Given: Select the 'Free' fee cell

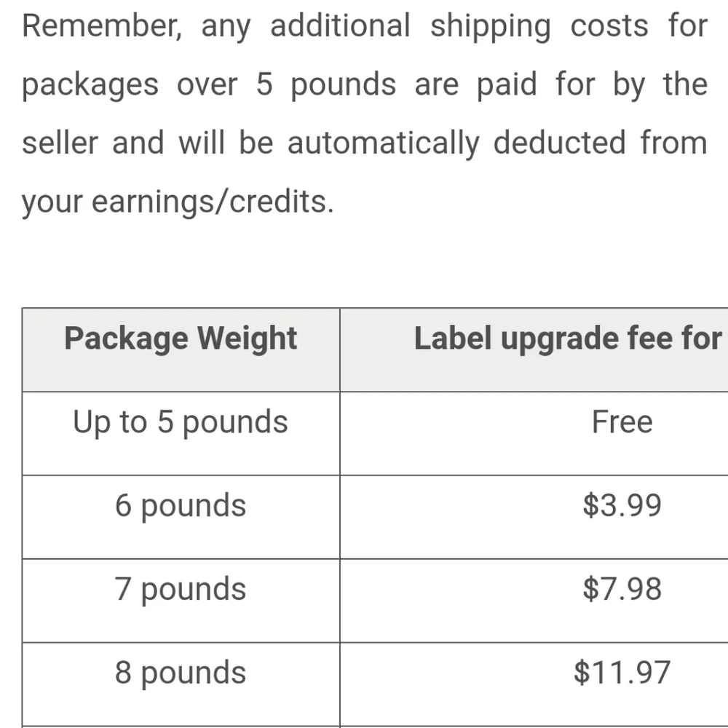Looking at the screenshot, I should click(534, 433).
